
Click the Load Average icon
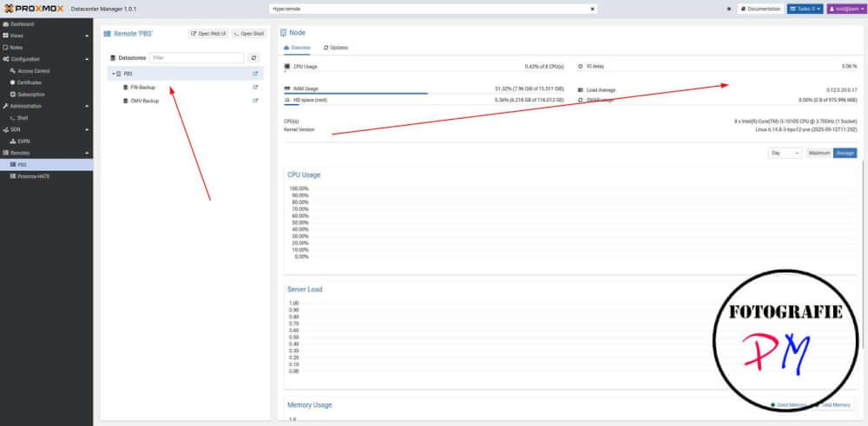coord(580,90)
